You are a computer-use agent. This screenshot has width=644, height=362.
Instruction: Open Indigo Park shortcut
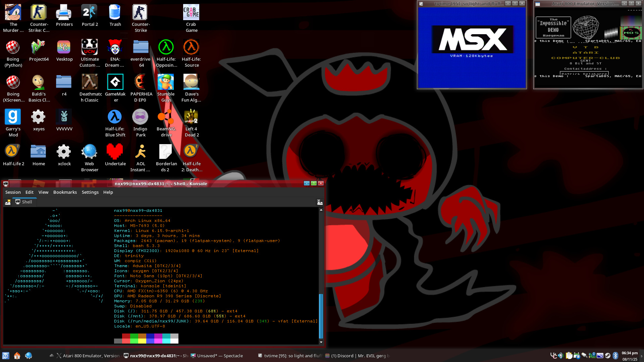click(x=141, y=123)
